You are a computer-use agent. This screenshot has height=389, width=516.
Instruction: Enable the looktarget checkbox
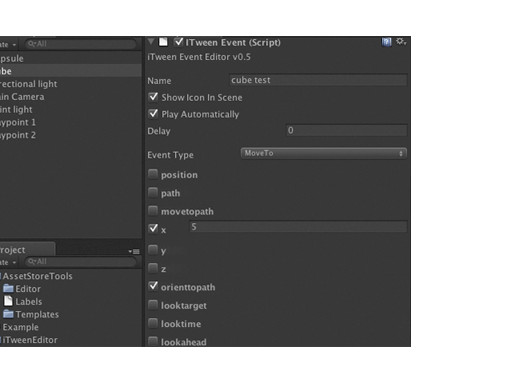(153, 305)
